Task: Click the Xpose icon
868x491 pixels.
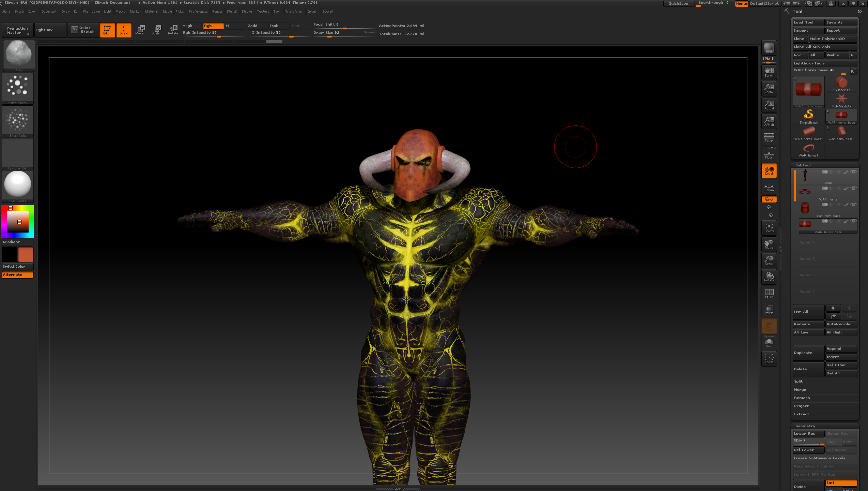Action: coord(769,358)
